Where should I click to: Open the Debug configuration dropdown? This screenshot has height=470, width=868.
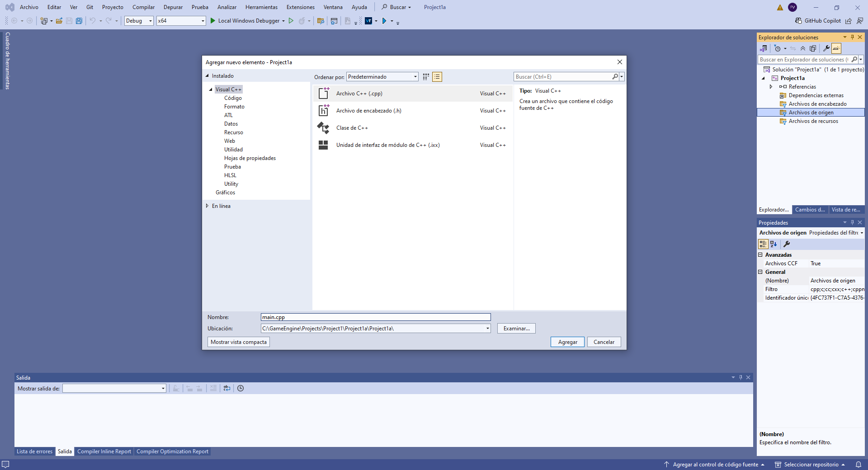[139, 21]
